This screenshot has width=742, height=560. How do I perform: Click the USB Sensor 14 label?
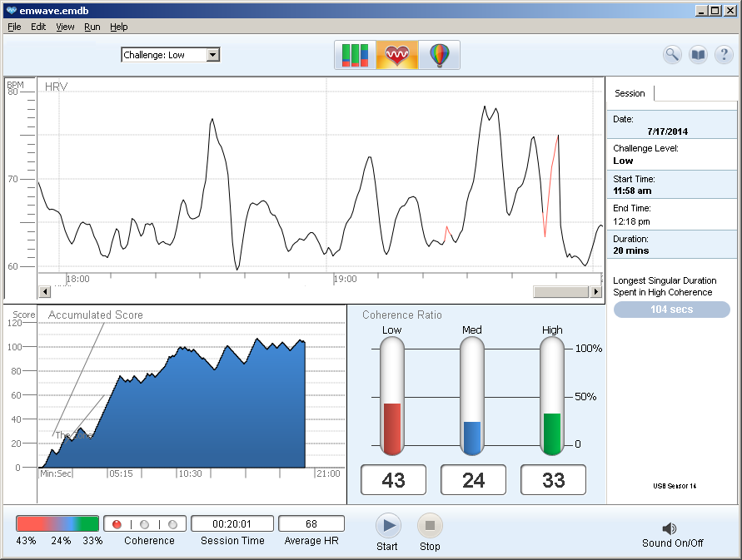[675, 486]
